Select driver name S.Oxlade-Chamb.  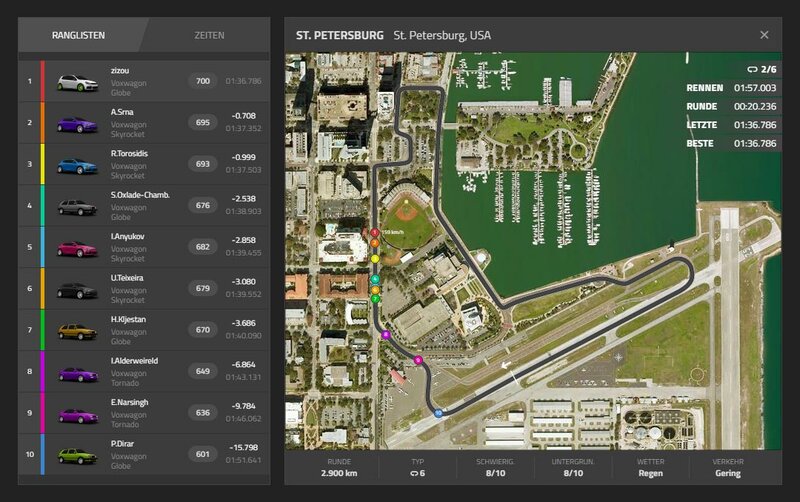(x=140, y=195)
